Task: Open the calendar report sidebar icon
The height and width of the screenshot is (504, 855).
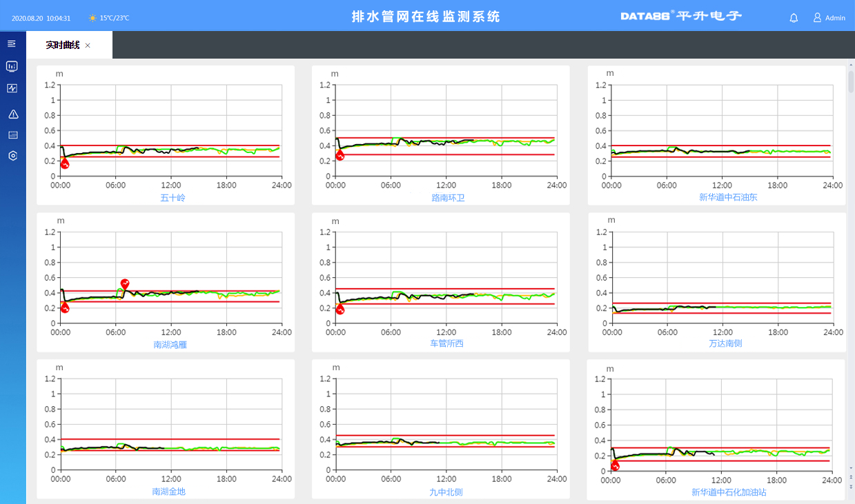Action: [12, 135]
